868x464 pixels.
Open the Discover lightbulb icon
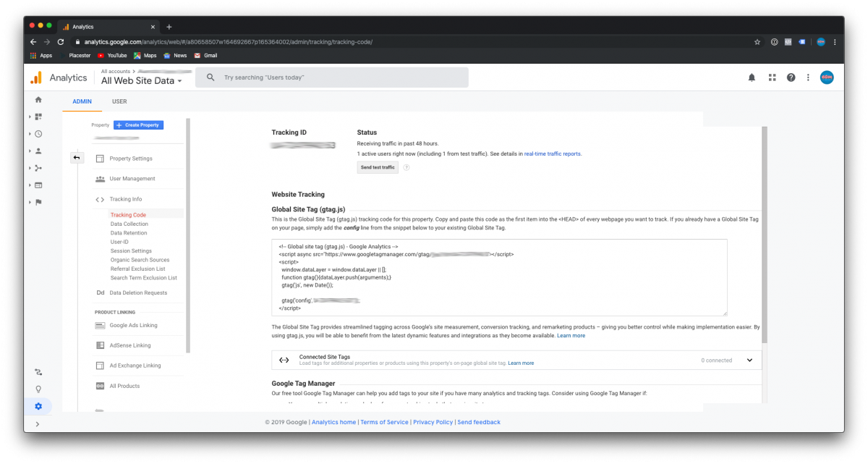coord(38,389)
